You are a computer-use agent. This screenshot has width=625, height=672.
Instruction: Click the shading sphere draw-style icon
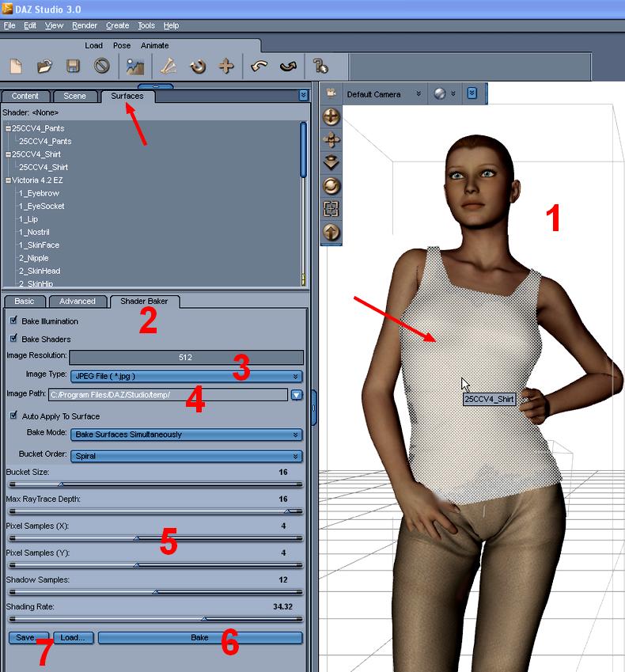tap(440, 93)
